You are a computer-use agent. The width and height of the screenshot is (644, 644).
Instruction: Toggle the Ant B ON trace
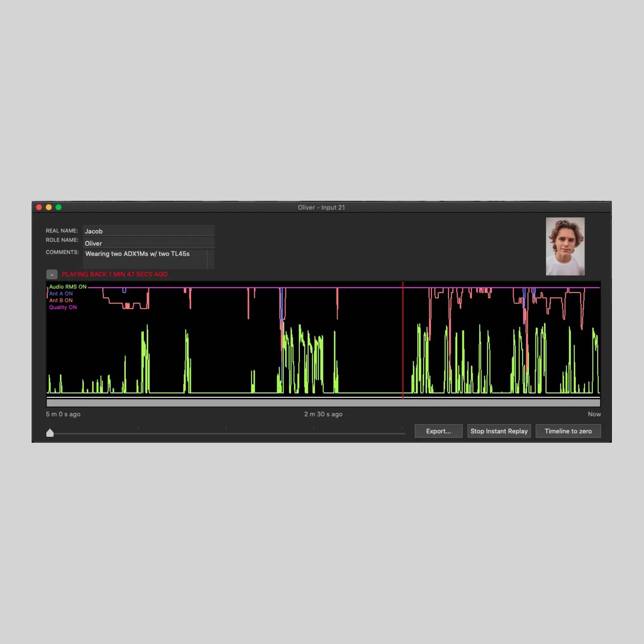(x=61, y=301)
